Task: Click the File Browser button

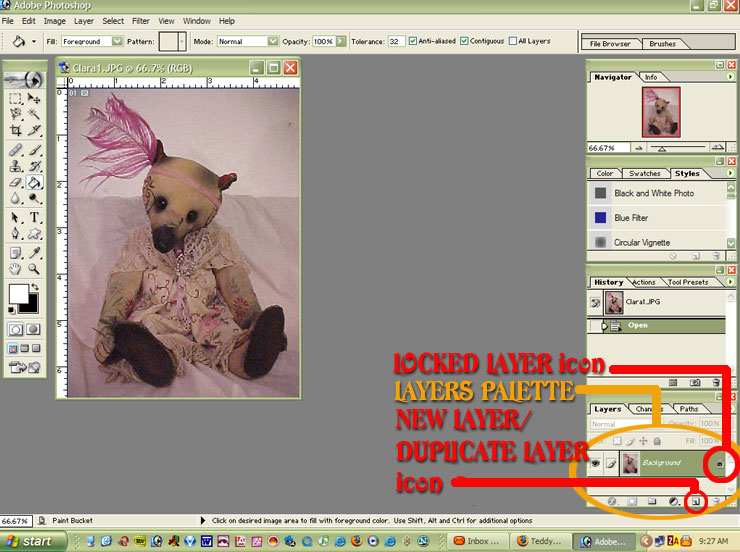Action: 610,44
